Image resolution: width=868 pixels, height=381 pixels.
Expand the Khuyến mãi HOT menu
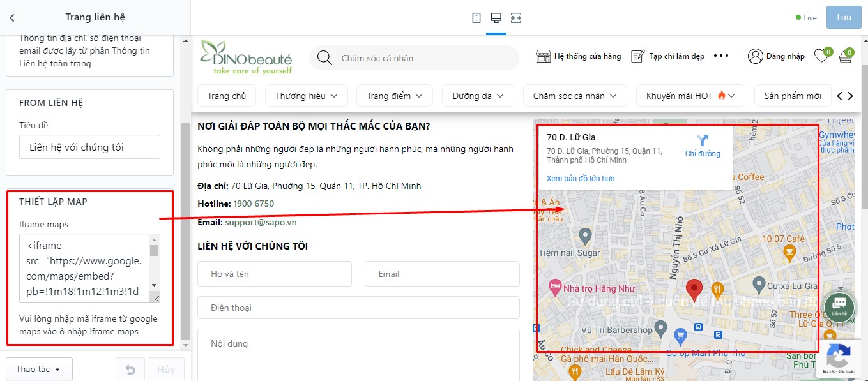tap(691, 96)
